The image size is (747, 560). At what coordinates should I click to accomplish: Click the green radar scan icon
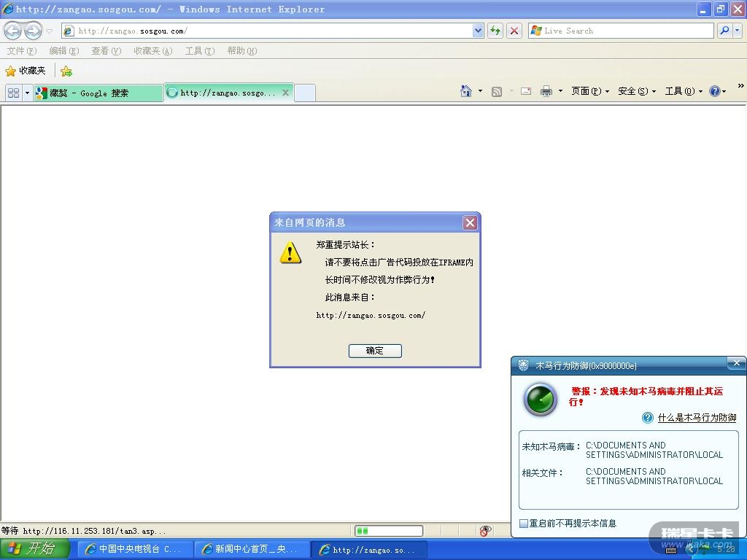click(541, 400)
